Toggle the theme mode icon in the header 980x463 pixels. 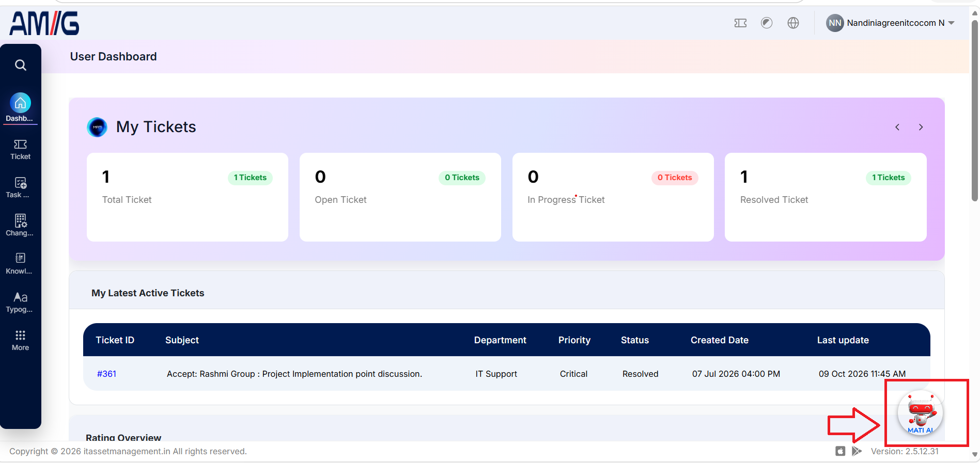[767, 23]
